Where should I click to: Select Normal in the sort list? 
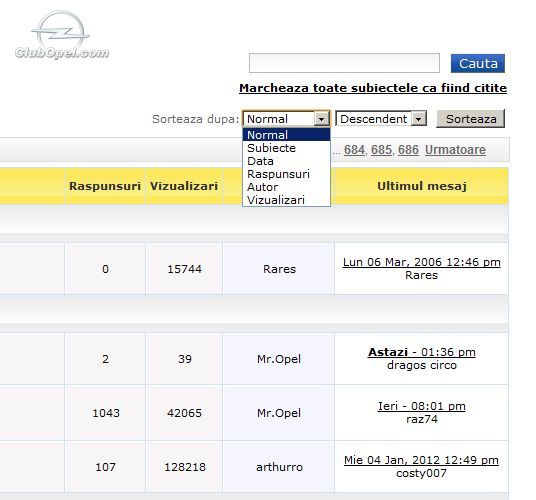[x=286, y=135]
